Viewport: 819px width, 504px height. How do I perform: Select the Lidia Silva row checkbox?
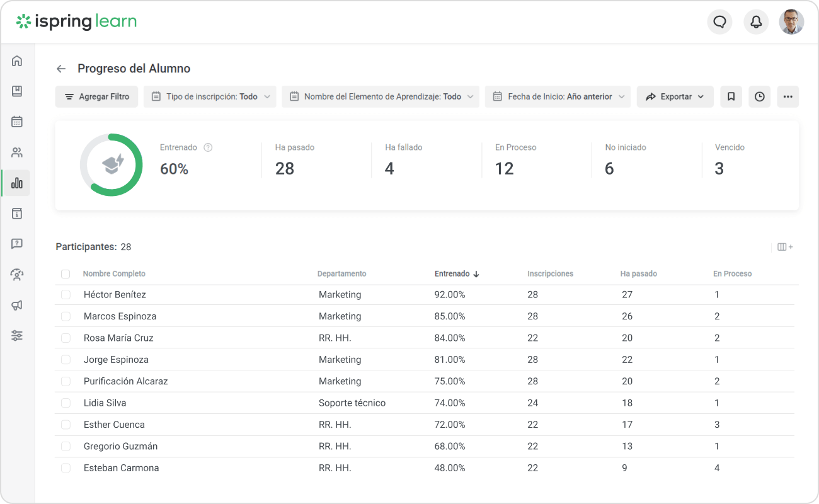coord(66,403)
